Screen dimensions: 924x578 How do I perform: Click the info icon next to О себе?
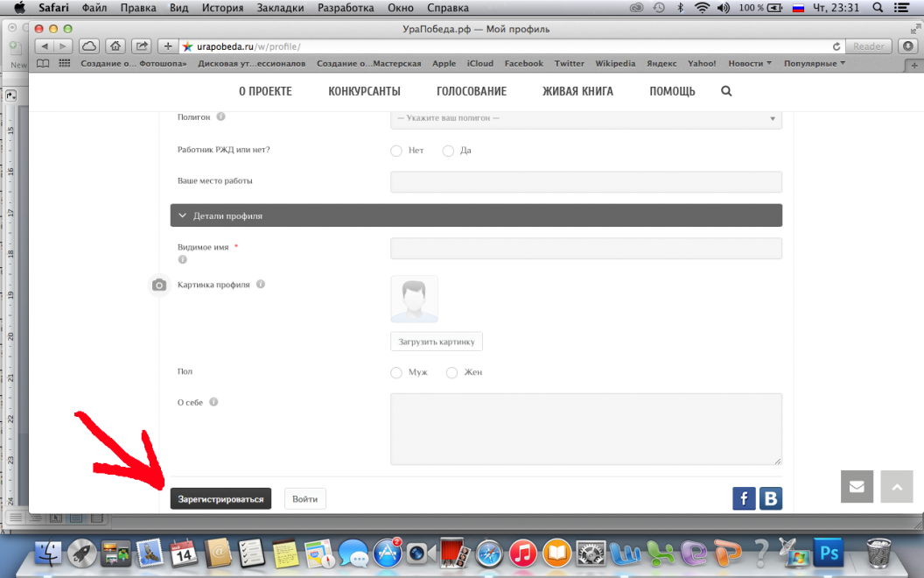point(213,402)
